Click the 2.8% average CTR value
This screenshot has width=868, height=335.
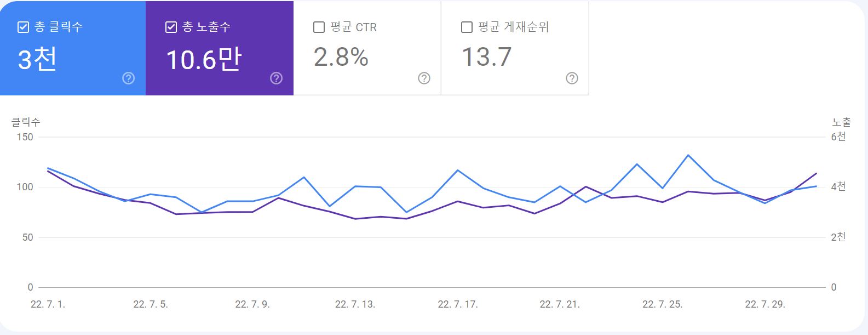click(x=341, y=57)
